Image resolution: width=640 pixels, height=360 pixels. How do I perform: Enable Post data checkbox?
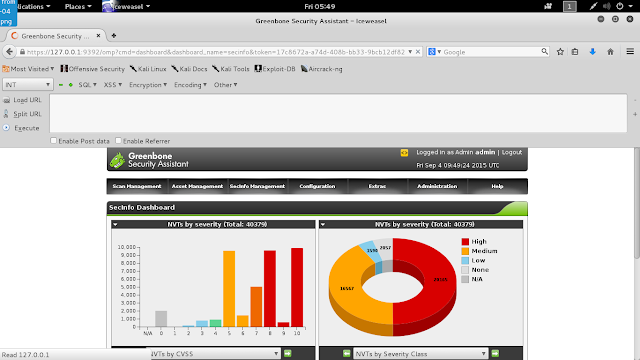click(53, 140)
